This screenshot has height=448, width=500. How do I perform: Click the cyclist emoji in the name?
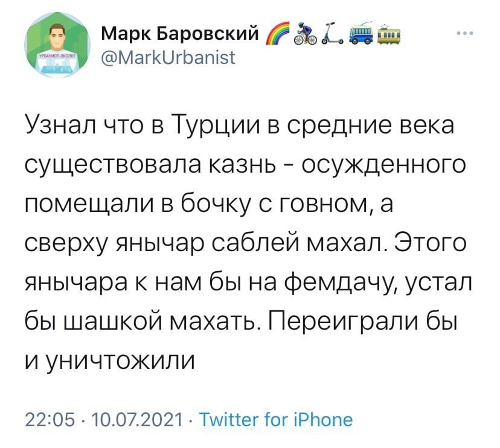[x=305, y=33]
